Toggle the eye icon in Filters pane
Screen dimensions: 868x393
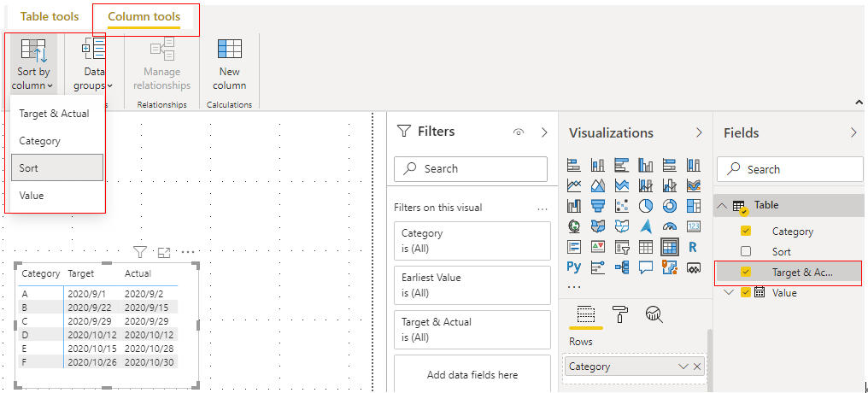click(519, 132)
